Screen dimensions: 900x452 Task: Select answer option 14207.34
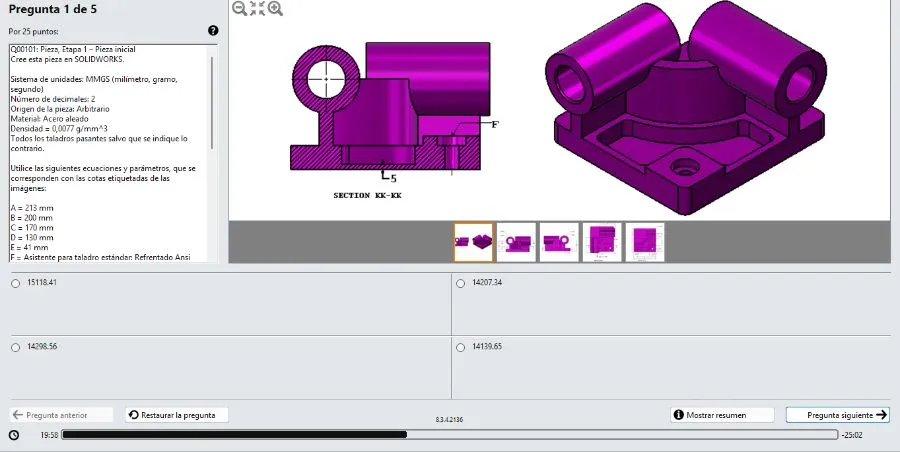coord(460,283)
